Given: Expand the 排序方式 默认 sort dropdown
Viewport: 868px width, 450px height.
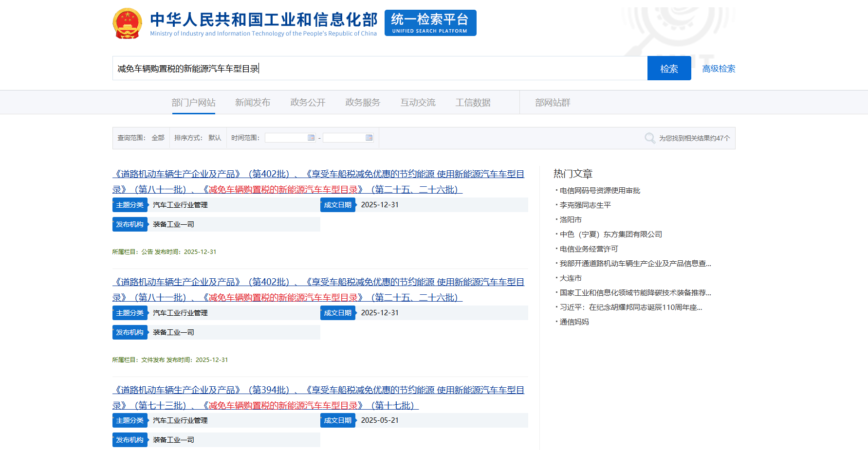Looking at the screenshot, I should click(x=215, y=138).
